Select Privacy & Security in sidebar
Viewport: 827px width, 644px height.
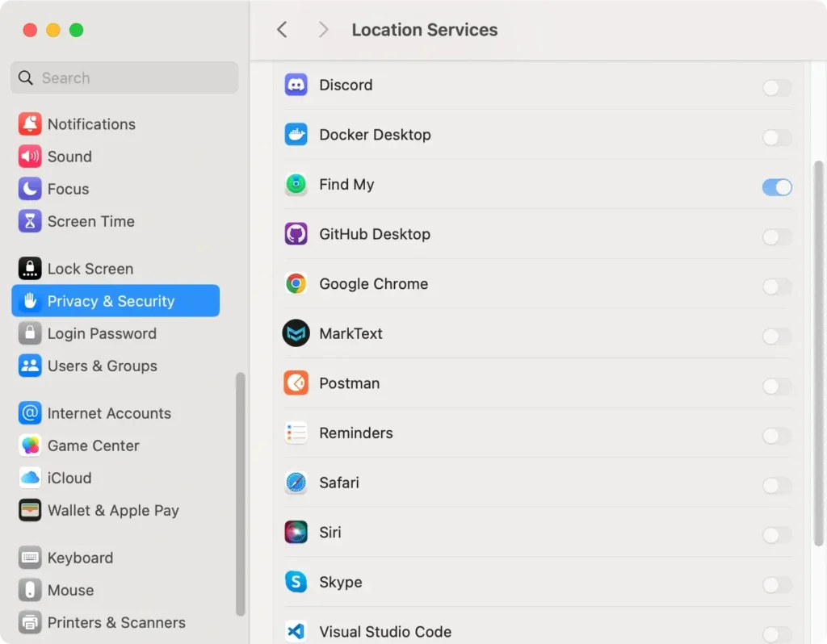(115, 301)
